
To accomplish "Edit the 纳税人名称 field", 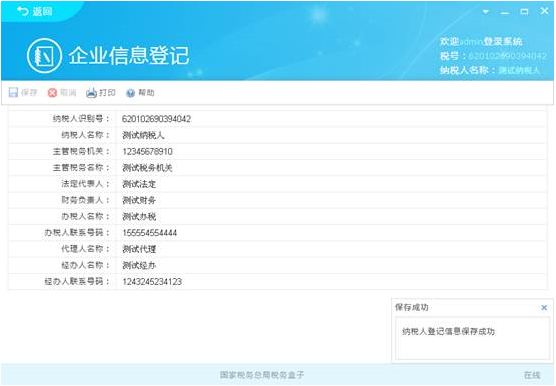I will pyautogui.click(x=330, y=135).
